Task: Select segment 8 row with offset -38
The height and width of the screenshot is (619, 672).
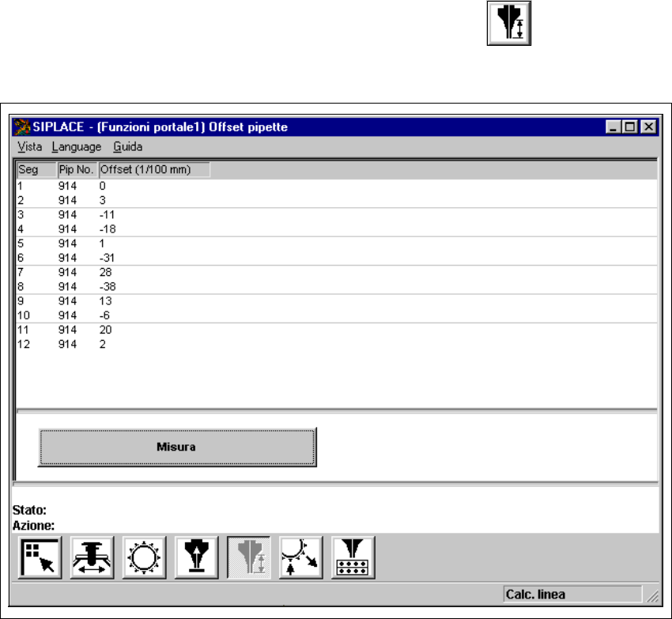Action: point(337,286)
